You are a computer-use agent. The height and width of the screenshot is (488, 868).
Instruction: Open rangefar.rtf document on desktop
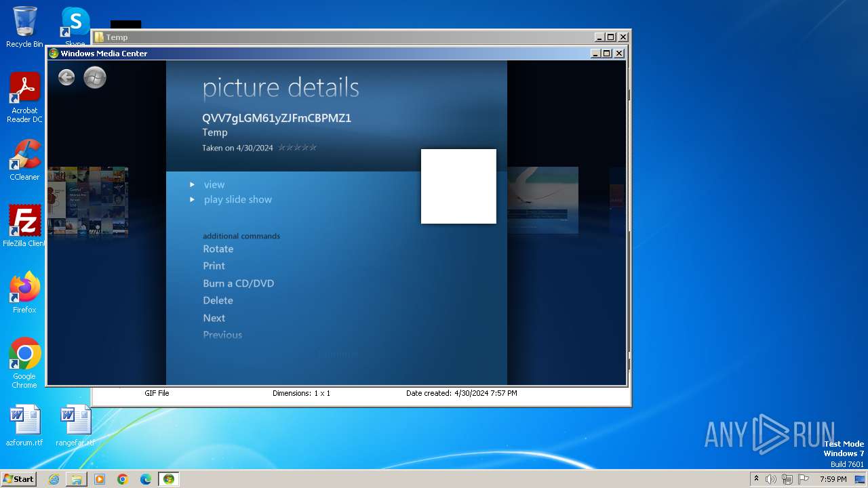(x=75, y=426)
